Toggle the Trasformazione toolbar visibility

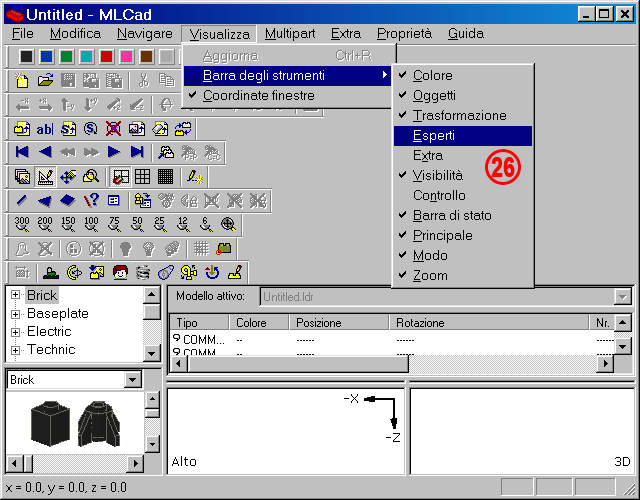pos(463,116)
